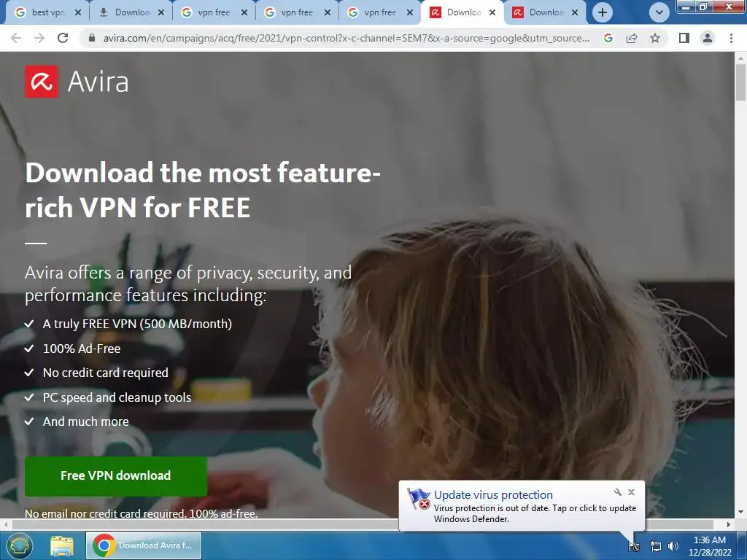The width and height of the screenshot is (747, 560).
Task: Click horizontal scrollbar left arrow
Action: click(x=5, y=524)
